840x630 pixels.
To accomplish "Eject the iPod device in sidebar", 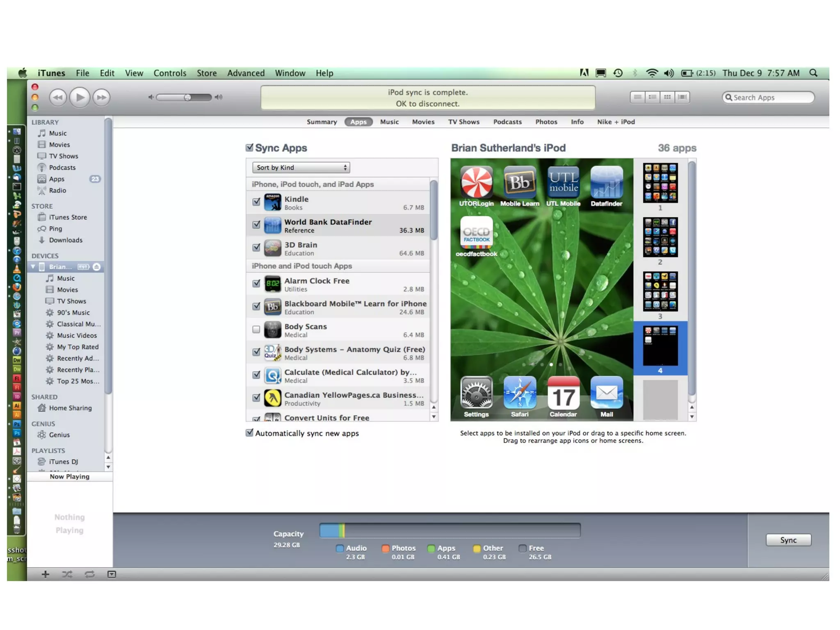I will (97, 267).
